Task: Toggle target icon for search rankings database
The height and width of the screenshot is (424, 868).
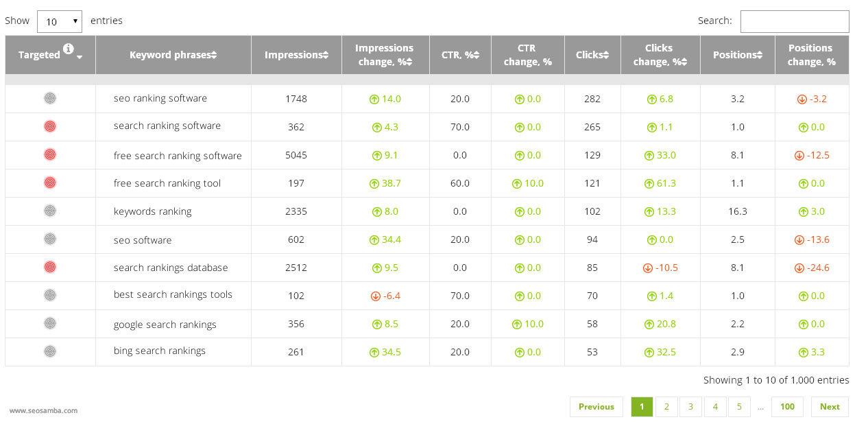Action: point(49,267)
